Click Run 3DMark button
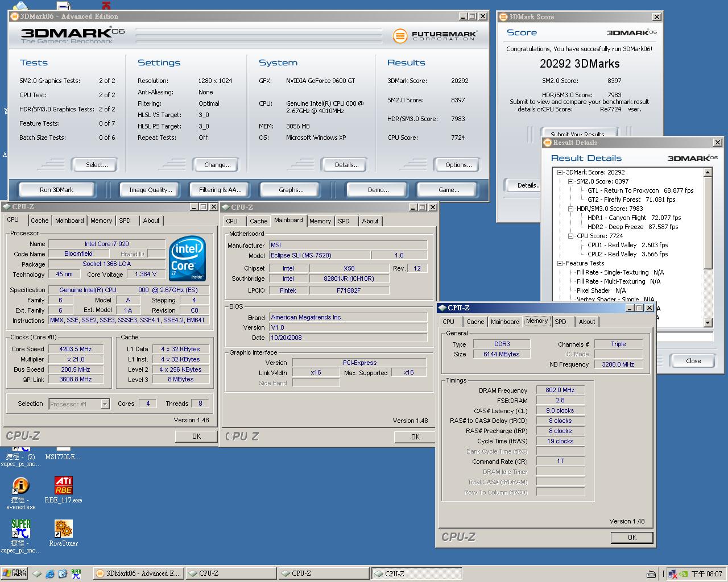 point(56,190)
